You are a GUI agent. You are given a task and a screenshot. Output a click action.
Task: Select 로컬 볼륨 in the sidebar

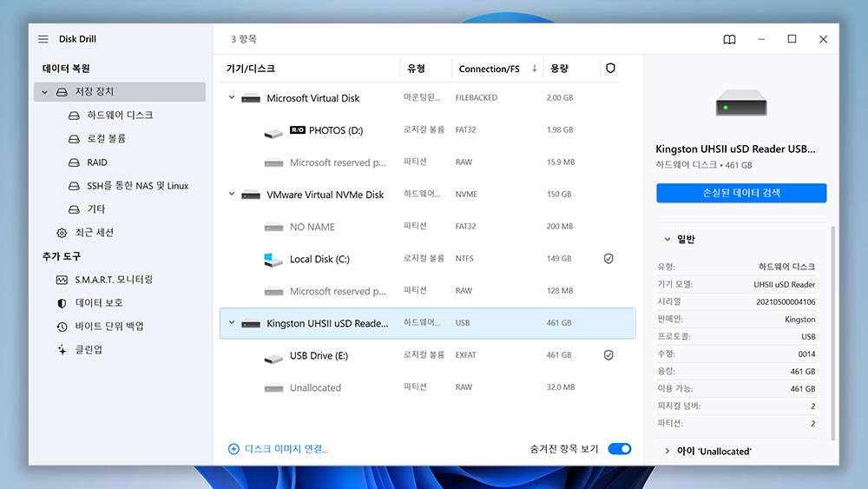click(x=106, y=138)
